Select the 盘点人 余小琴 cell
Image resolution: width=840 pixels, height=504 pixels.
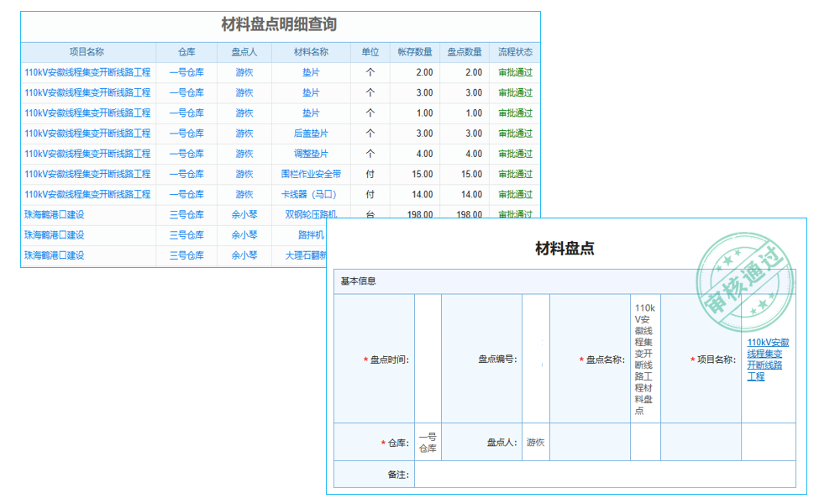pyautogui.click(x=244, y=214)
